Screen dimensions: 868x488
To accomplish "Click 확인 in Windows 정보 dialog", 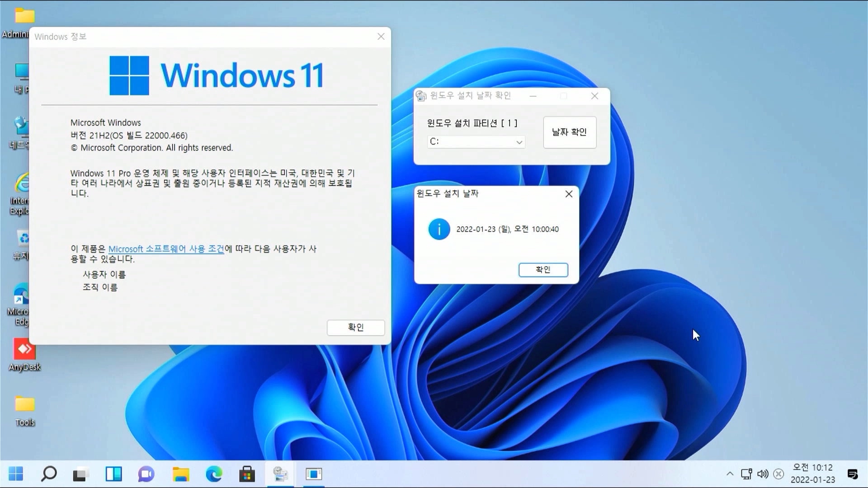I will (356, 327).
